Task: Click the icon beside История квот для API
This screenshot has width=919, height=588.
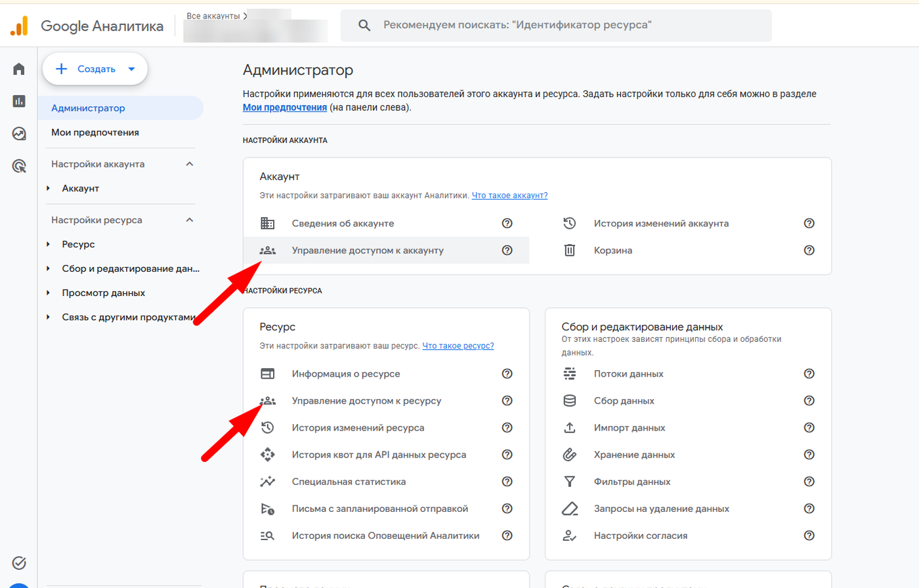Action: 268,454
